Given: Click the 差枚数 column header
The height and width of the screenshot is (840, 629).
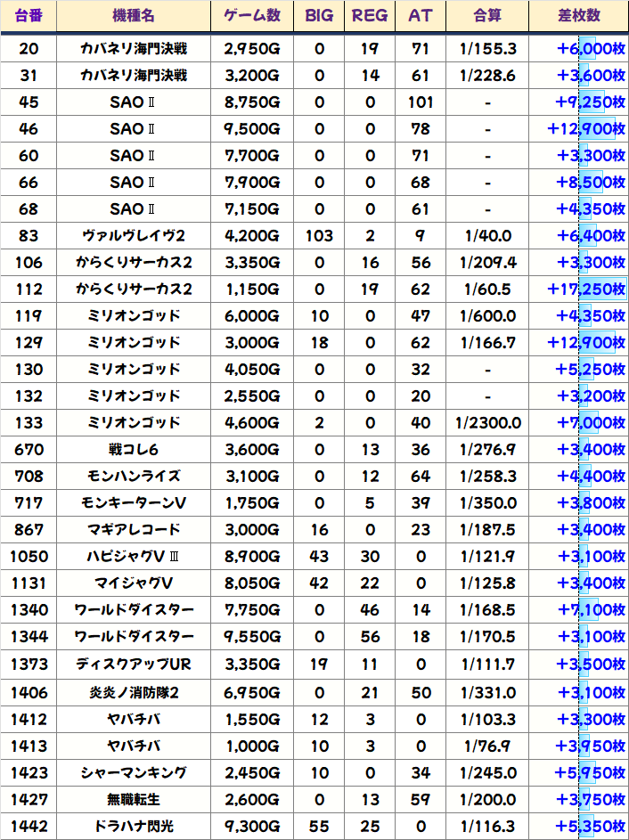Looking at the screenshot, I should pyautogui.click(x=578, y=16).
